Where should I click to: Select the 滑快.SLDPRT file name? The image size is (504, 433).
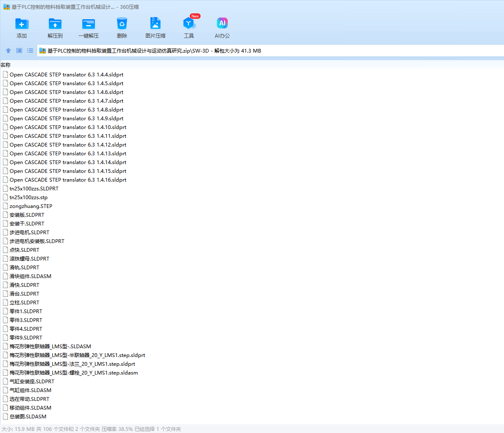pyautogui.click(x=24, y=285)
